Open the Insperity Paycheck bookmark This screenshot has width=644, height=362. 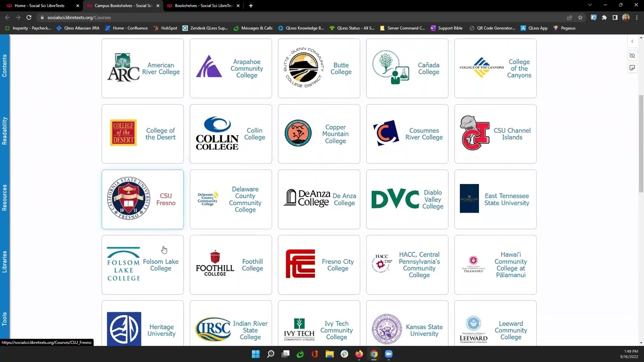pos(28,28)
